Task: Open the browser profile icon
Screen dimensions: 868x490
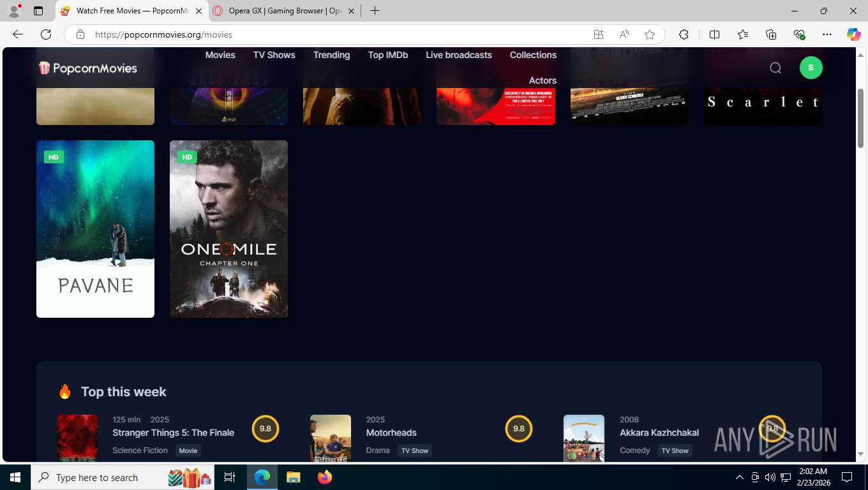Action: click(13, 11)
